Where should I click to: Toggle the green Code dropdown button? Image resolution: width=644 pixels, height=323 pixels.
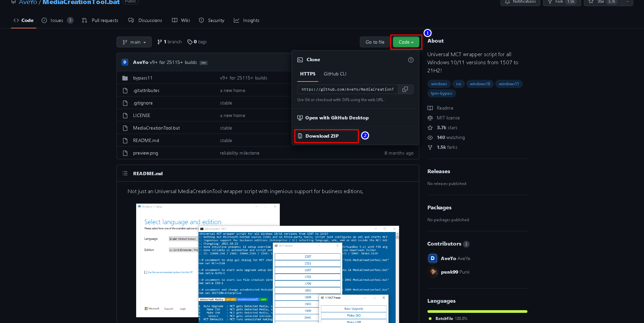[x=406, y=42]
